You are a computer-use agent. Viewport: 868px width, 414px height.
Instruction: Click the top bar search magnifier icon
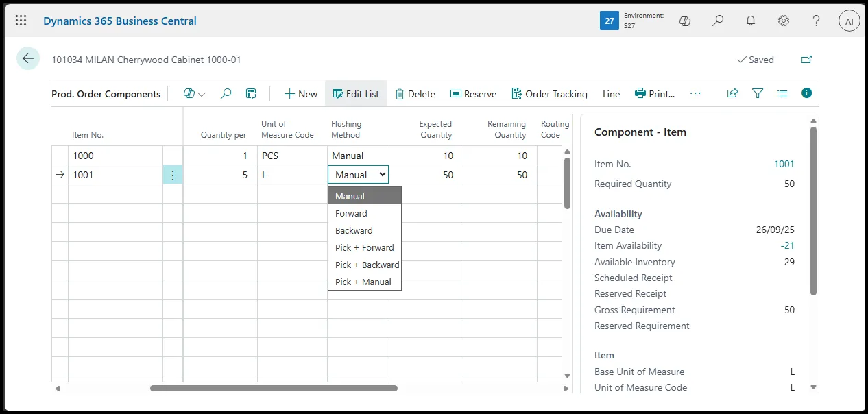(718, 21)
